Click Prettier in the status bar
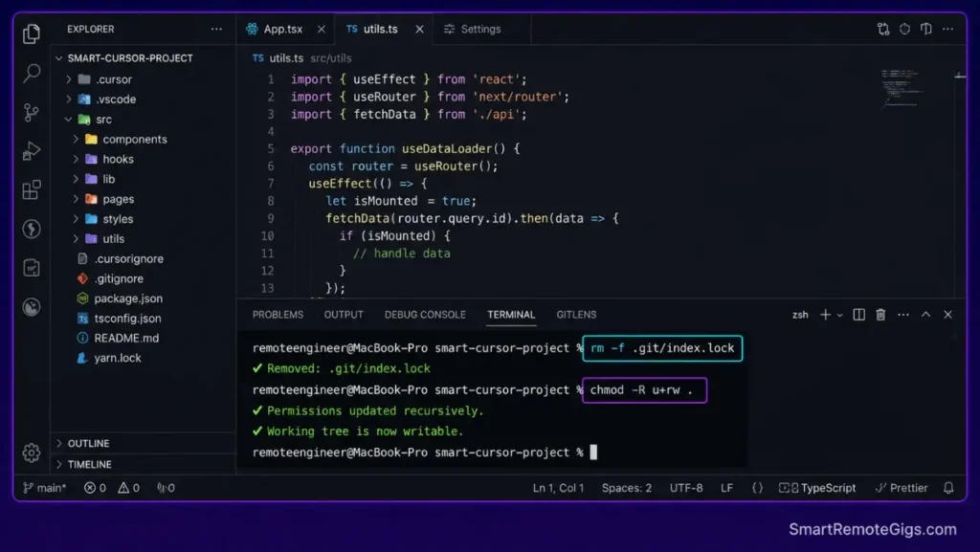Screen dimensions: 980x552 [x=902, y=488]
